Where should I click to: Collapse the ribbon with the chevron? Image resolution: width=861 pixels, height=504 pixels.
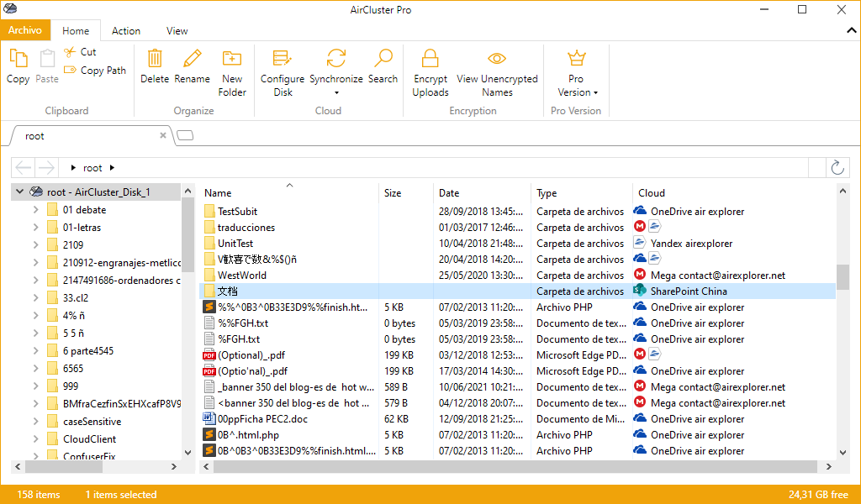851,31
